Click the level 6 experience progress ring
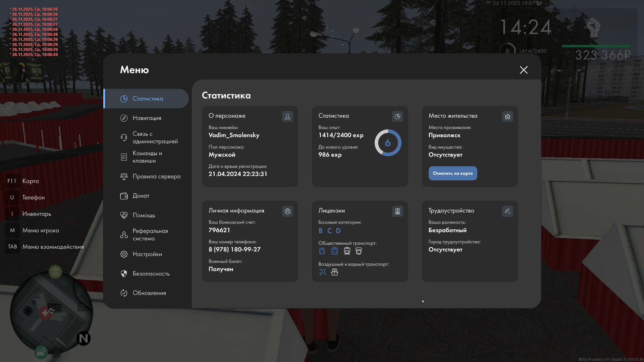The image size is (644, 362). (388, 143)
